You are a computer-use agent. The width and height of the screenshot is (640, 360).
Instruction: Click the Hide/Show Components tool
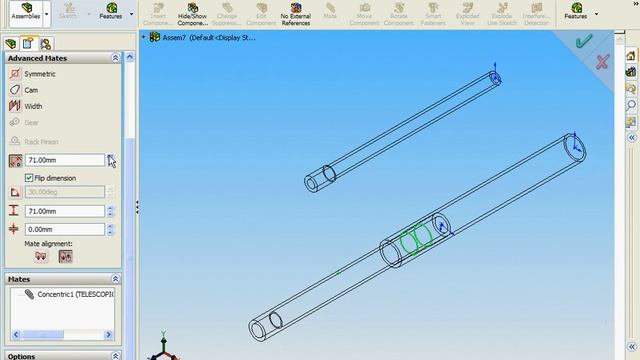193,14
